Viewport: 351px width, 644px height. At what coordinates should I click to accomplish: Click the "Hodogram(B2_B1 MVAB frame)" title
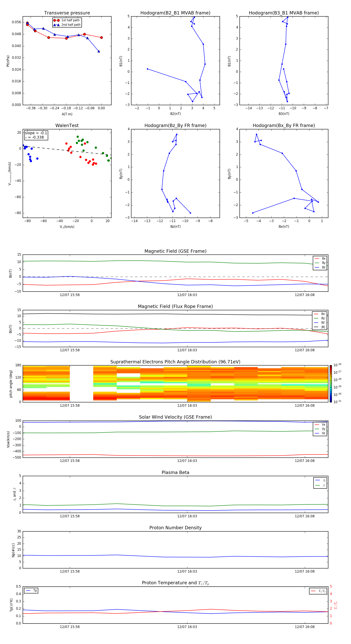(175, 13)
